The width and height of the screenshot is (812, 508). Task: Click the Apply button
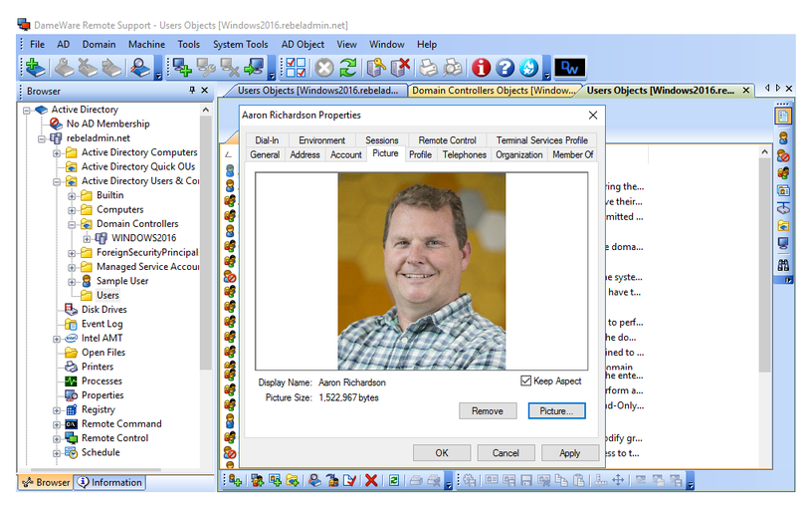[569, 453]
